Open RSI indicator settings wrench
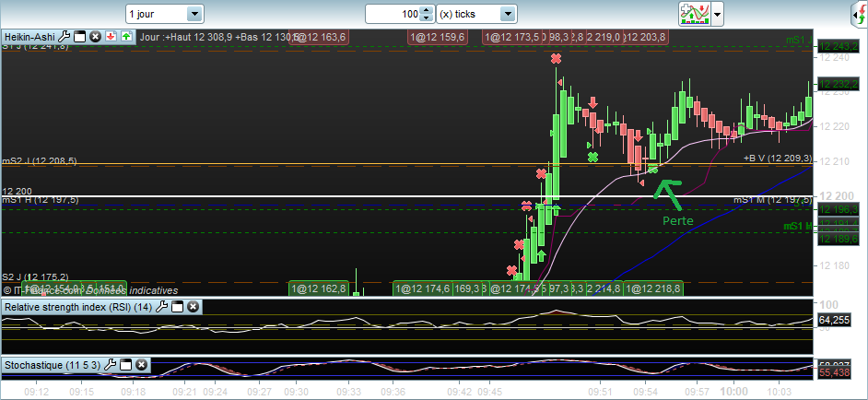This screenshot has height=400, width=868. [161, 306]
